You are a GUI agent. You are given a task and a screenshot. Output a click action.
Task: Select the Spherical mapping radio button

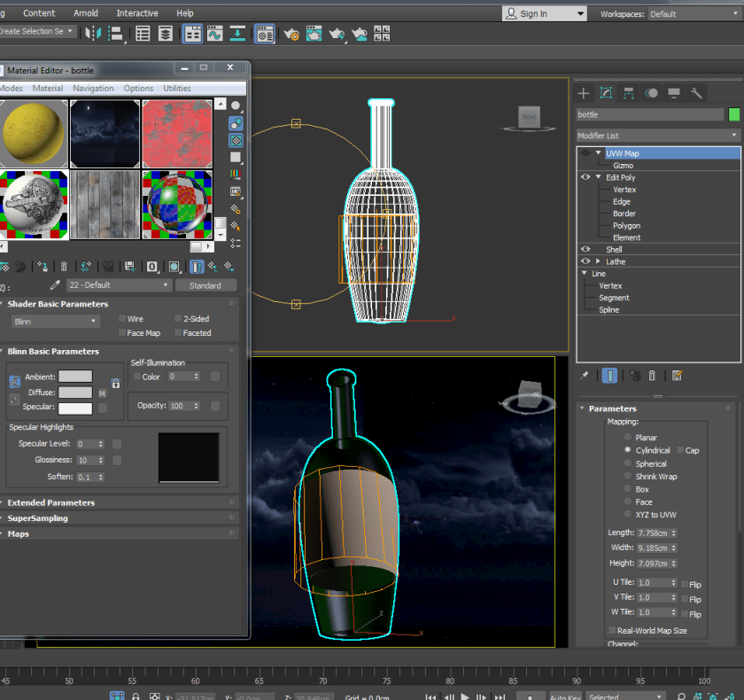[x=628, y=463]
